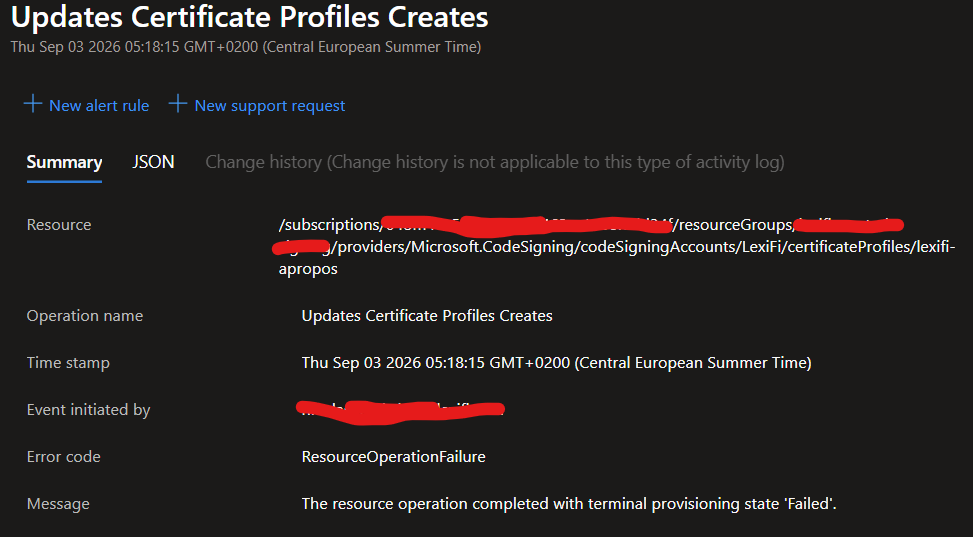Switch to the Summary tab
973x537 pixels.
tap(65, 163)
